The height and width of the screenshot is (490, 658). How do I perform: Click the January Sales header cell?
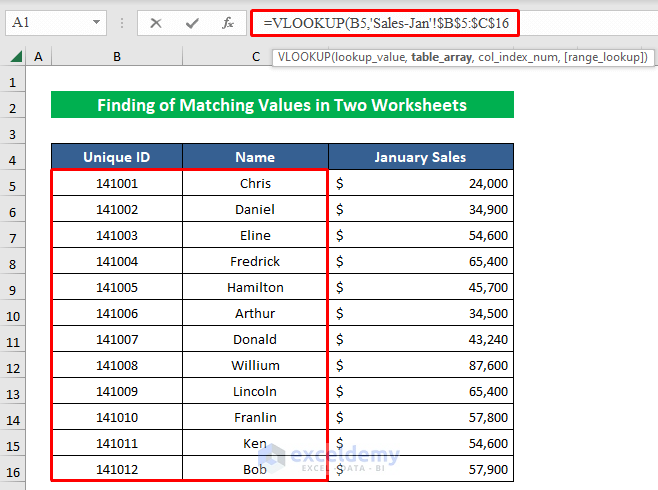420,157
